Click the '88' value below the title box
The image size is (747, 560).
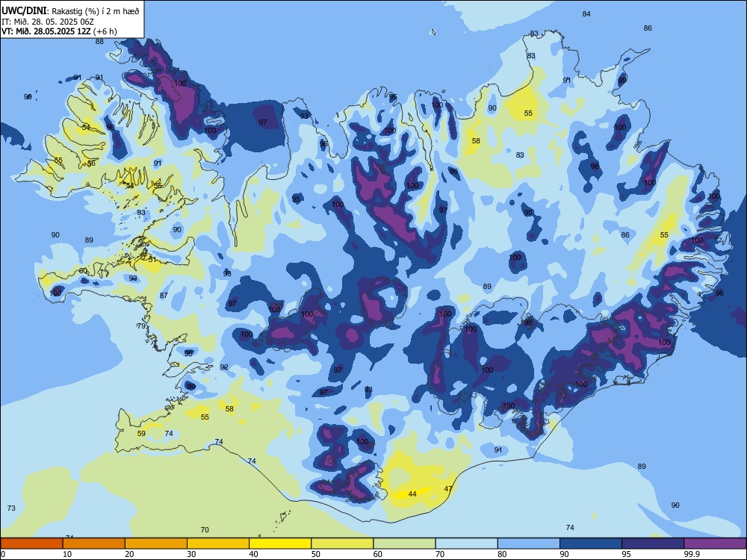(x=99, y=41)
